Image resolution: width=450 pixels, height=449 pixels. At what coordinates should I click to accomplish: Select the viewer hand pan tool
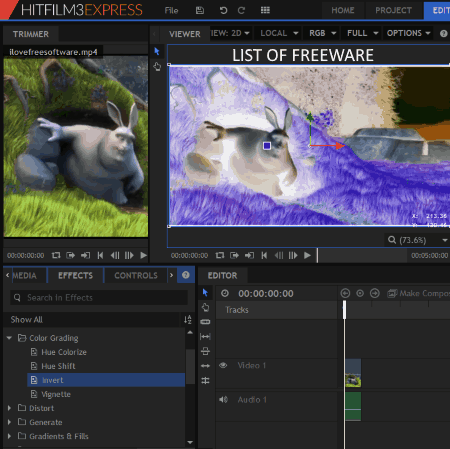tap(157, 67)
